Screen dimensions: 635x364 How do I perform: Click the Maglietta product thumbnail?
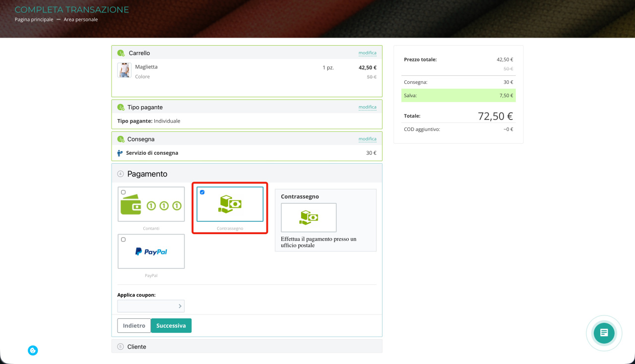(124, 70)
